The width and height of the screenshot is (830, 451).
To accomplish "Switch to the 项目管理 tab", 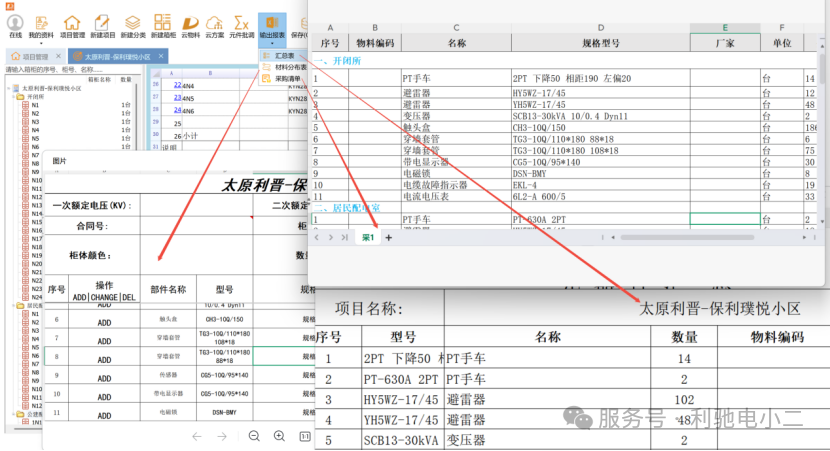I will tap(34, 56).
